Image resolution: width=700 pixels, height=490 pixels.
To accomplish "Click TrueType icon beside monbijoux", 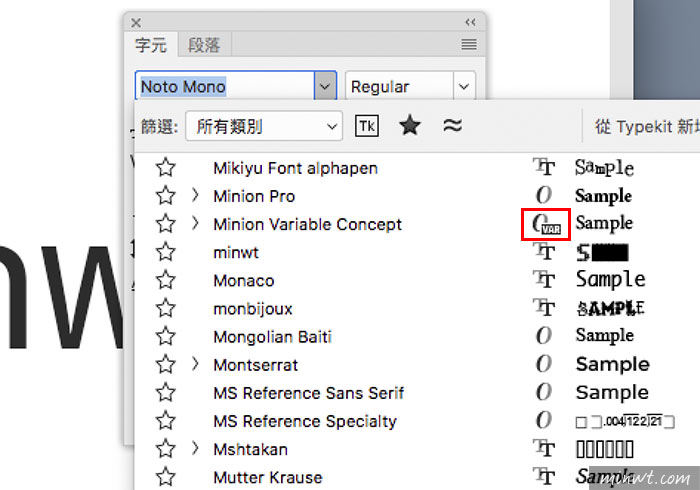I will tap(544, 308).
